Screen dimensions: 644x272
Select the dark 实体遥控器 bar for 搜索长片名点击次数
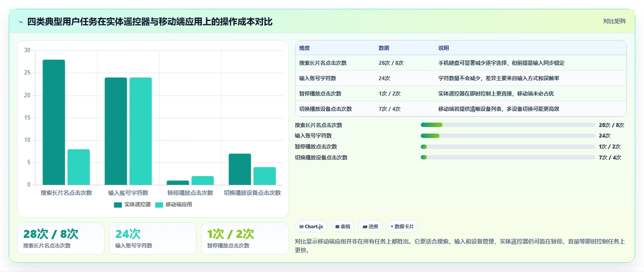(54, 122)
